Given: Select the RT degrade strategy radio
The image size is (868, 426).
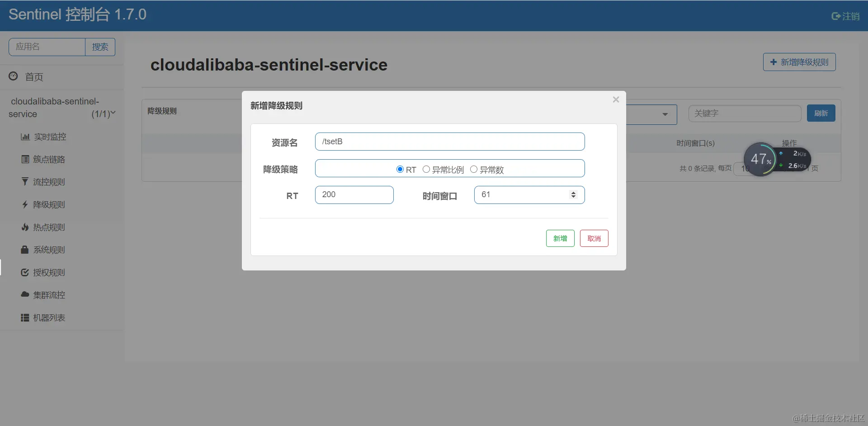Looking at the screenshot, I should 400,169.
